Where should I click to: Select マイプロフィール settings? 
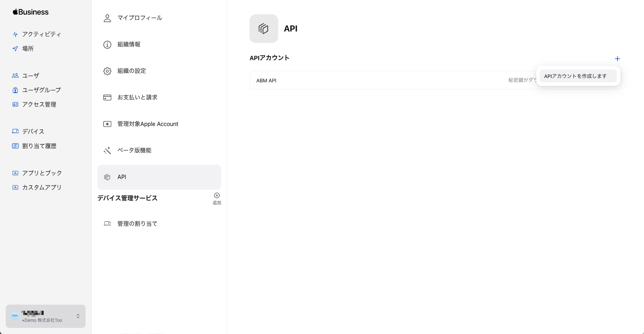pyautogui.click(x=159, y=18)
